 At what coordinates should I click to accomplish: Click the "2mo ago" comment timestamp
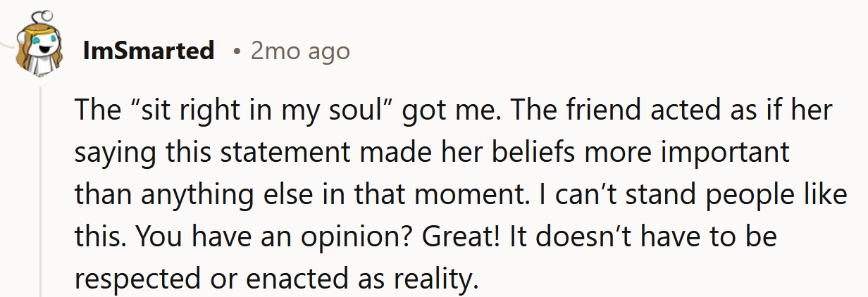coord(300,51)
